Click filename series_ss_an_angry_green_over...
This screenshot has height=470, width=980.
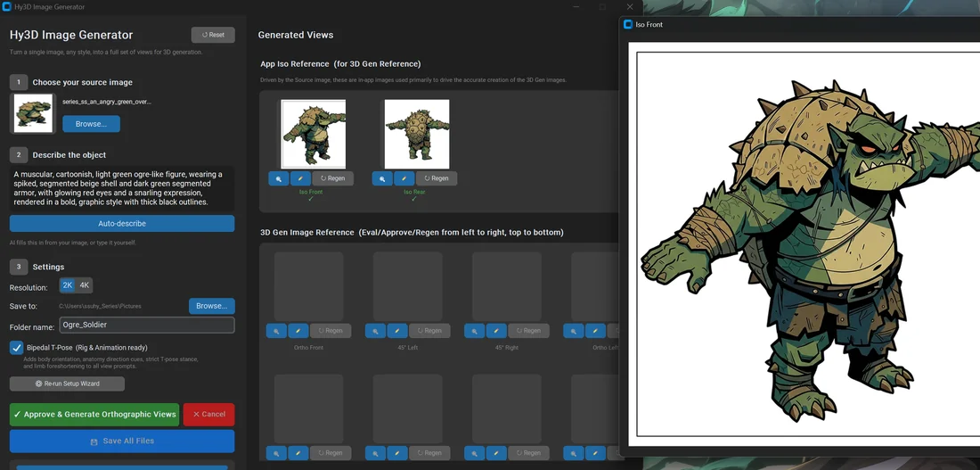107,102
